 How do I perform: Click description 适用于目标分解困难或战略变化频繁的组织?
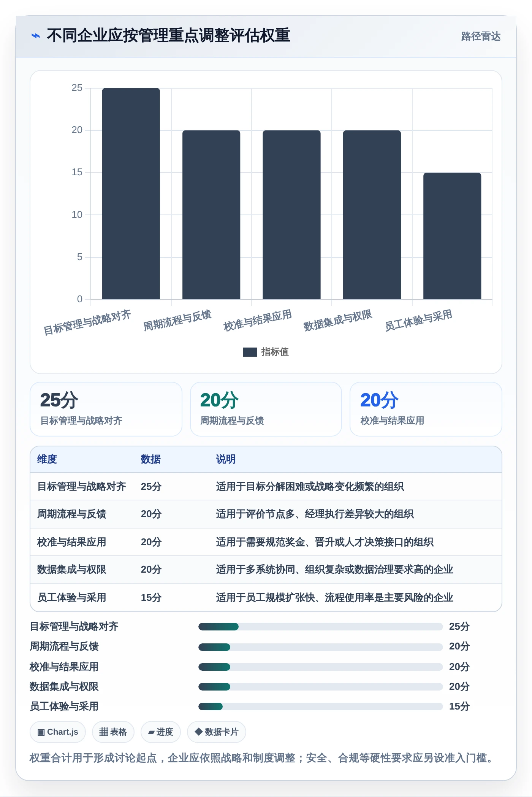pos(310,487)
